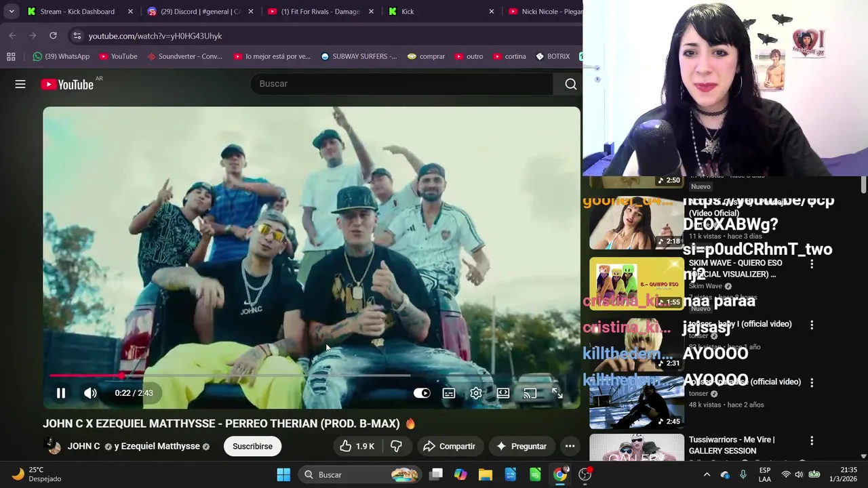Open the 2:45 tonser video thumbnail
Viewport: 868px width, 488px height.
pyautogui.click(x=636, y=403)
